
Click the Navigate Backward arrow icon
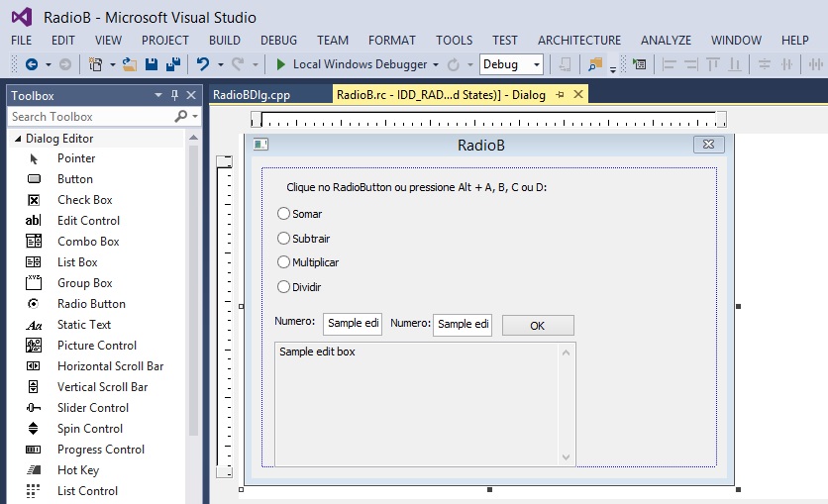coord(32,64)
